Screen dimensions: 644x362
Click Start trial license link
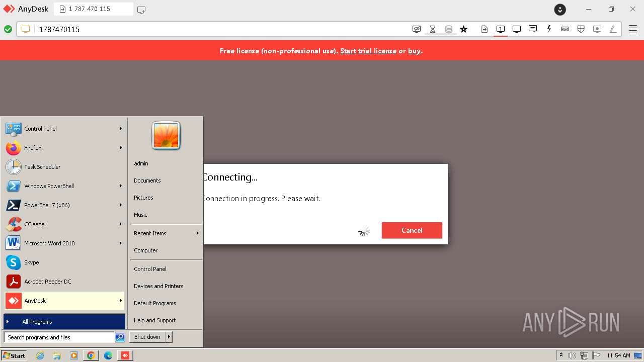pyautogui.click(x=368, y=51)
